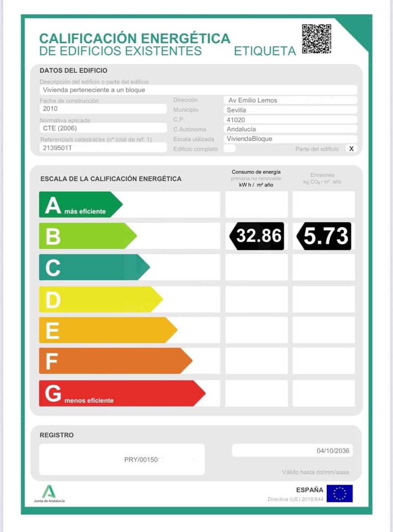This screenshot has height=532, width=393.
Task: Click the Dirección field Av Emilio Lemos
Action: [x=291, y=100]
